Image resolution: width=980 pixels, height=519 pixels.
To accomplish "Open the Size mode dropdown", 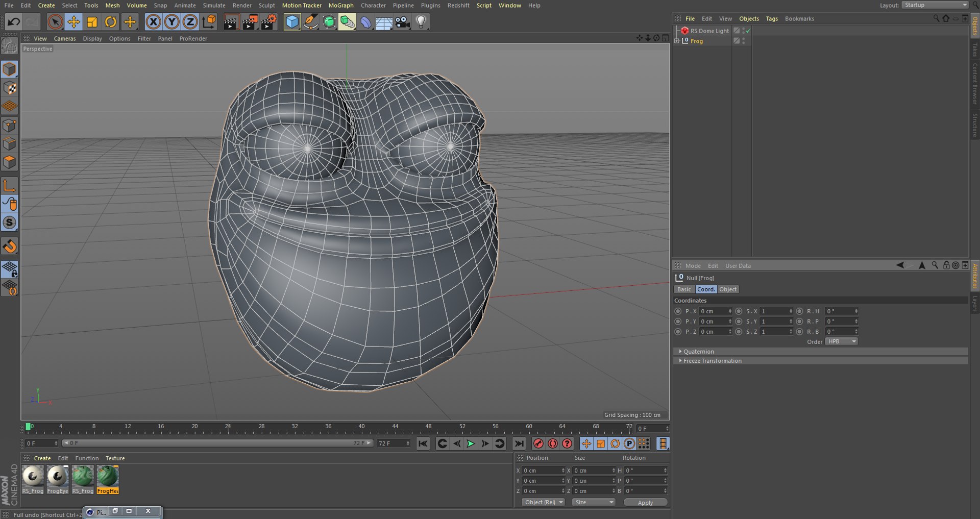I will [594, 503].
